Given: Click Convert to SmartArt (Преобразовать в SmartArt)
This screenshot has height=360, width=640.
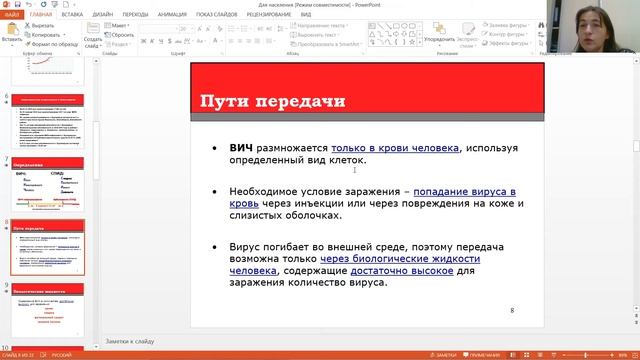Looking at the screenshot, I should (x=326, y=44).
